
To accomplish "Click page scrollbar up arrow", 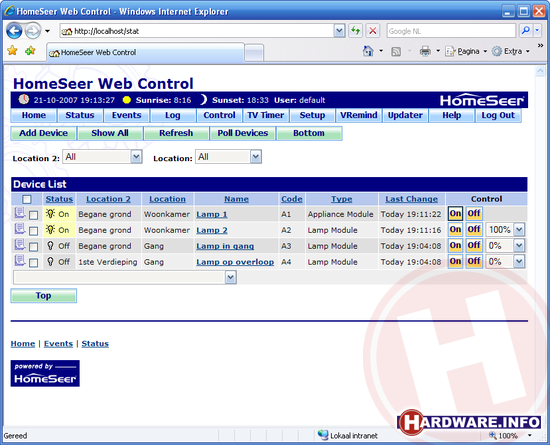I will tap(540, 72).
